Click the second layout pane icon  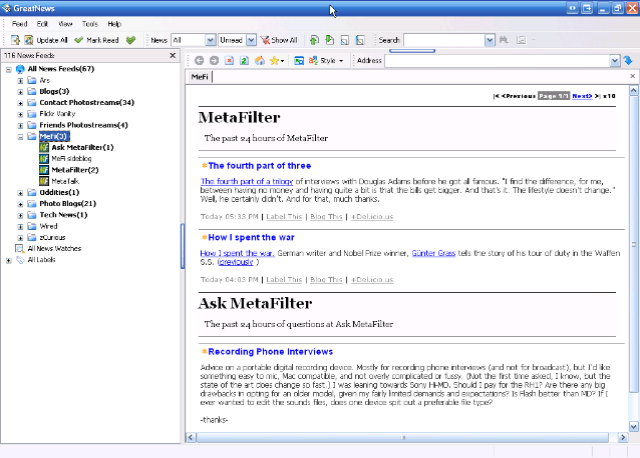[360, 40]
